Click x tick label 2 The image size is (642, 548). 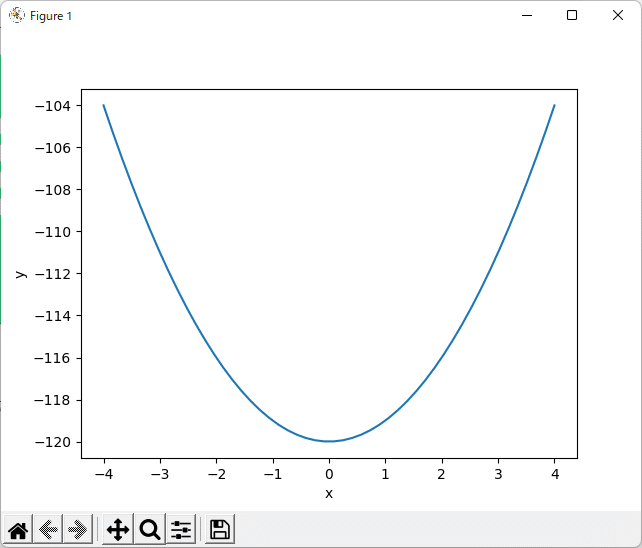(x=441, y=474)
